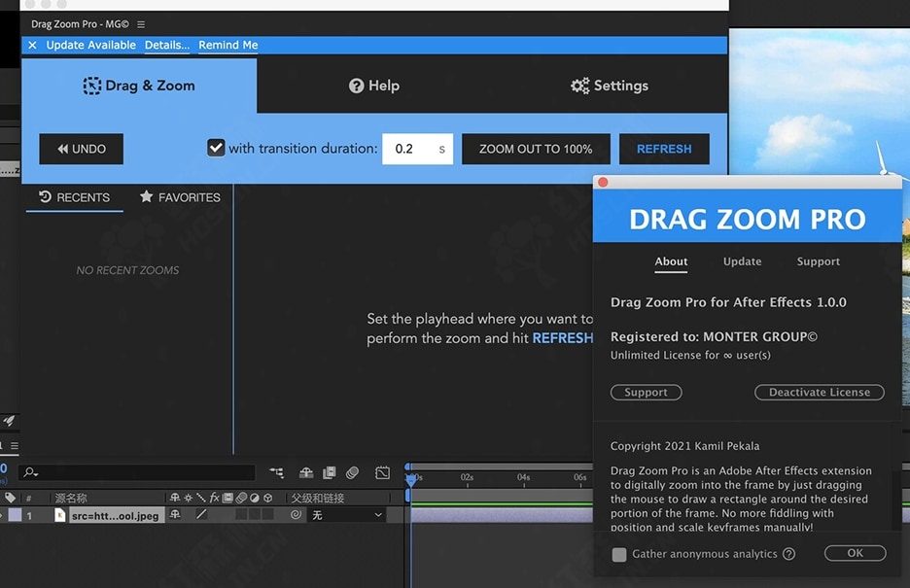Click the 02s mark on time ruler
Screen dimensions: 910x588
pos(468,477)
